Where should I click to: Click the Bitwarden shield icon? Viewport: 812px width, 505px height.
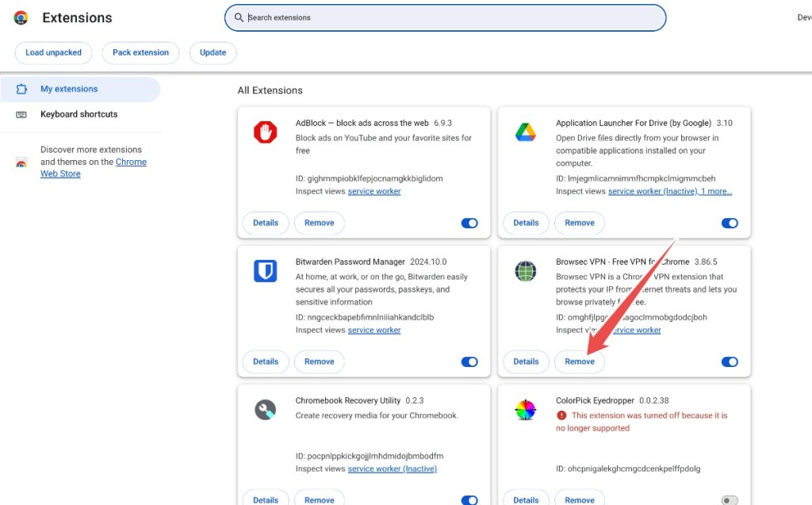pyautogui.click(x=265, y=271)
